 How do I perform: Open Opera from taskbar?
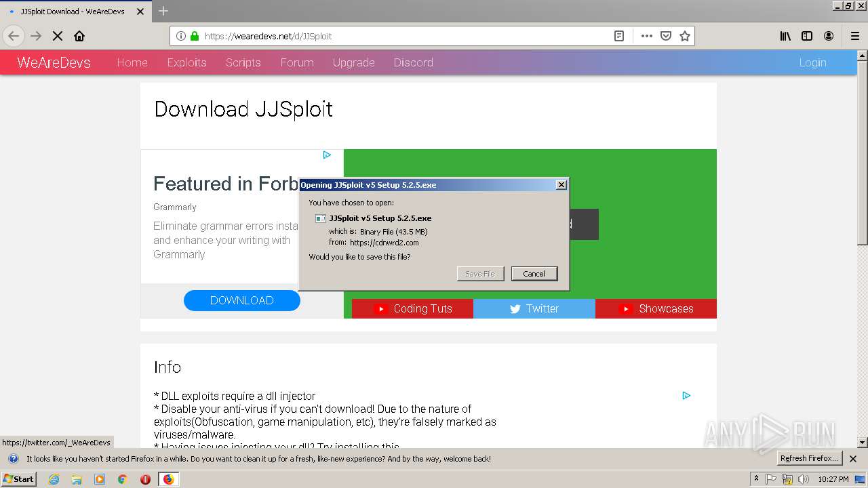[145, 479]
